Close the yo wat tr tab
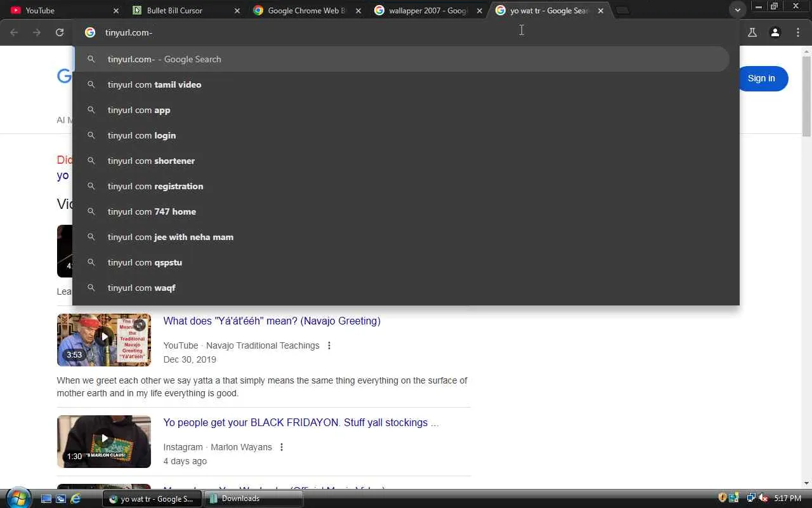 (601, 11)
